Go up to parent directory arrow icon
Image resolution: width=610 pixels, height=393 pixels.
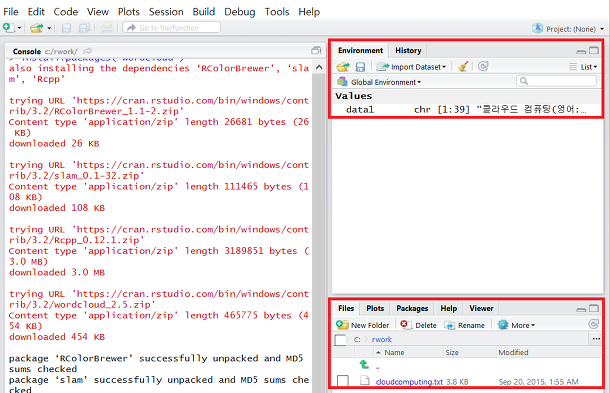[x=364, y=365]
